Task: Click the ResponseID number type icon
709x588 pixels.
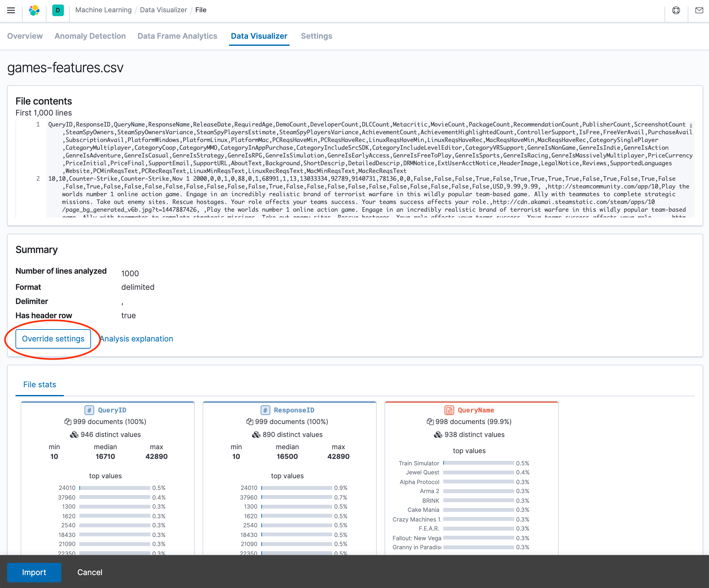Action: (265, 410)
